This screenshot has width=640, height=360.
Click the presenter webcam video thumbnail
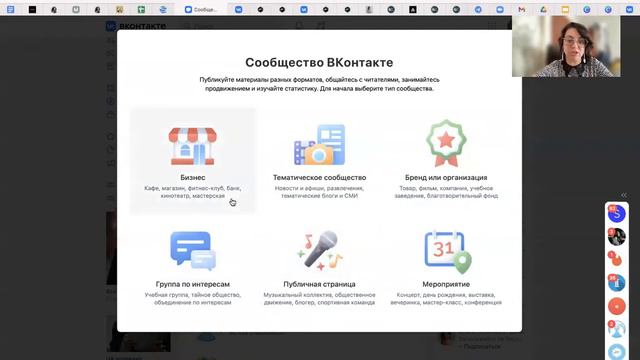[x=566, y=46]
